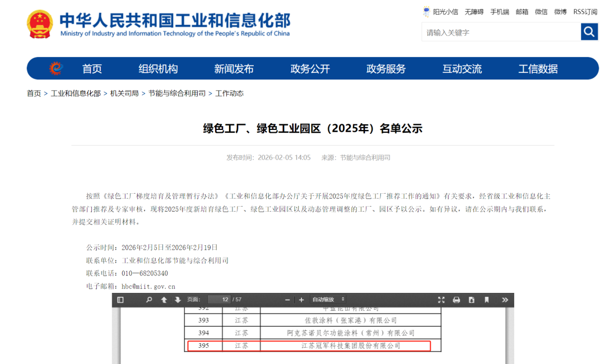
Task: Click the blue search magnifier button
Action: tap(589, 32)
